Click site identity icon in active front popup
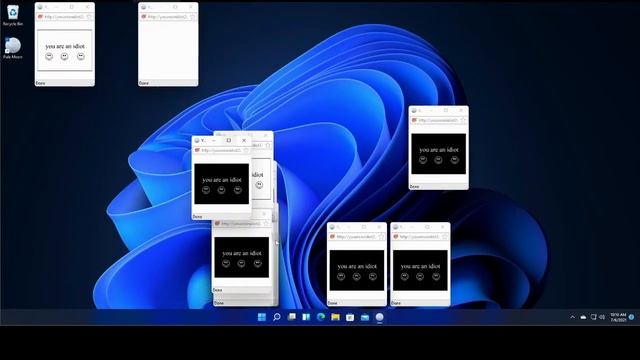This screenshot has width=640, height=360. click(x=197, y=151)
